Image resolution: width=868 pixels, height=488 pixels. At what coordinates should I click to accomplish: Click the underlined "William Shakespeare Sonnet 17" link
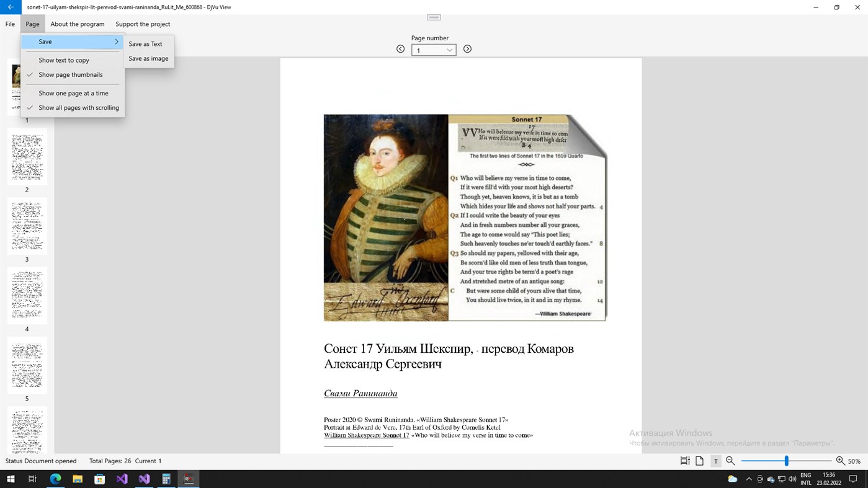[367, 435]
